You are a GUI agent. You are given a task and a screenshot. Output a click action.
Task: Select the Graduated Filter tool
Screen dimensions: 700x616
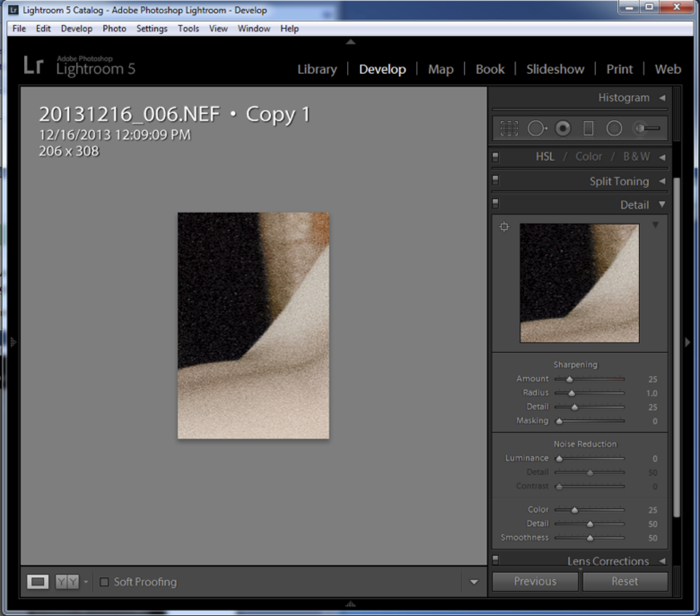tap(588, 128)
